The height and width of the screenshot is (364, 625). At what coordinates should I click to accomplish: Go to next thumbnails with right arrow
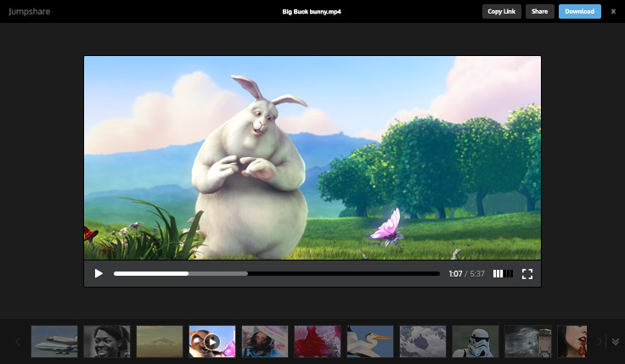pyautogui.click(x=599, y=341)
